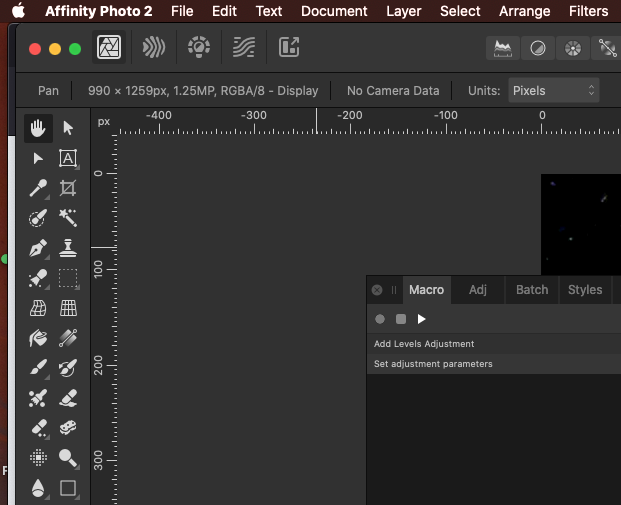Click the image dimensions info text
Viewport: 621px width, 505px height.
point(203,91)
